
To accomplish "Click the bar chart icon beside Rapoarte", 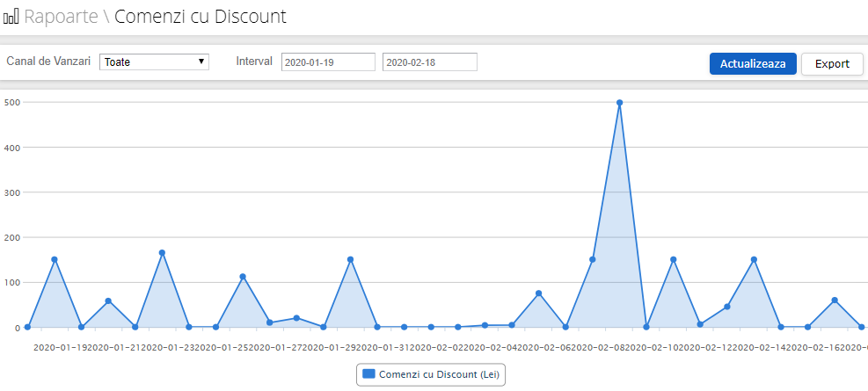I will click(11, 17).
